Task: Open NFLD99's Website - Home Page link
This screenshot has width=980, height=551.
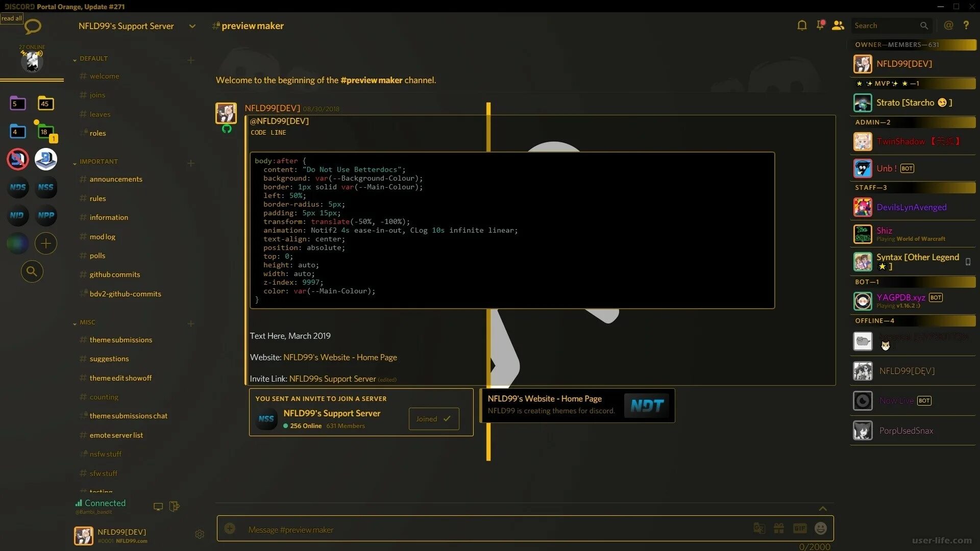Action: [x=340, y=358]
